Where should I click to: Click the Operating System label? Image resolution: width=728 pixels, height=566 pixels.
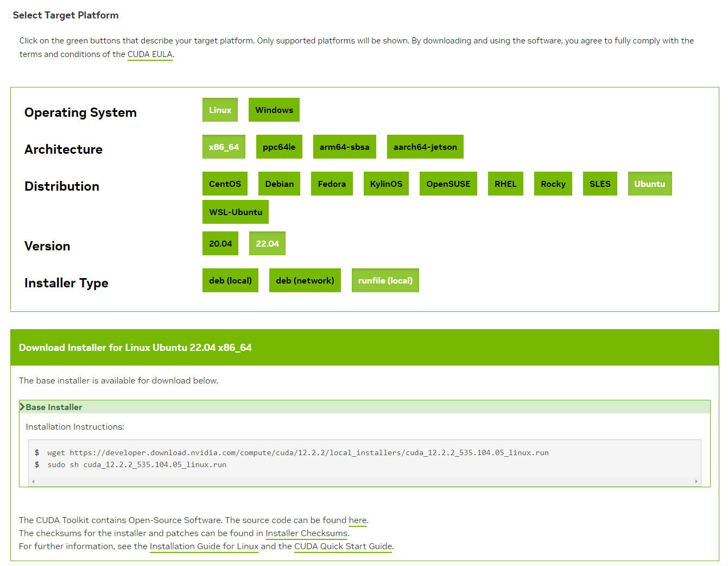[80, 112]
